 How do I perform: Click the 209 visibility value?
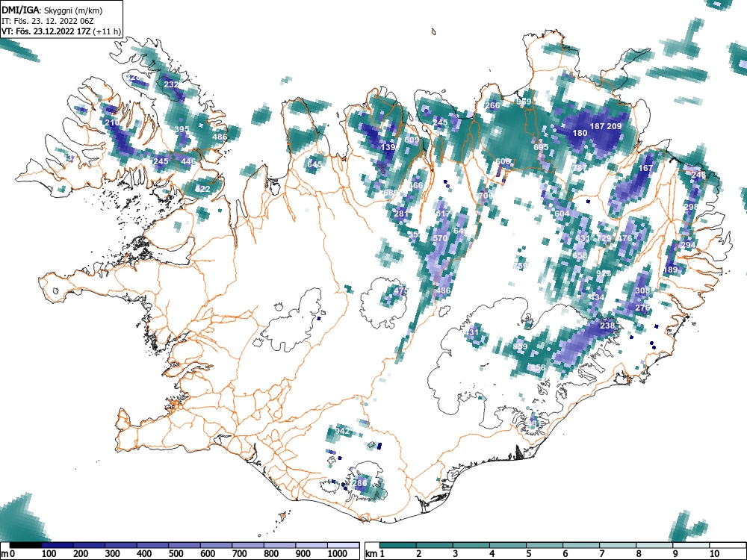coord(615,126)
